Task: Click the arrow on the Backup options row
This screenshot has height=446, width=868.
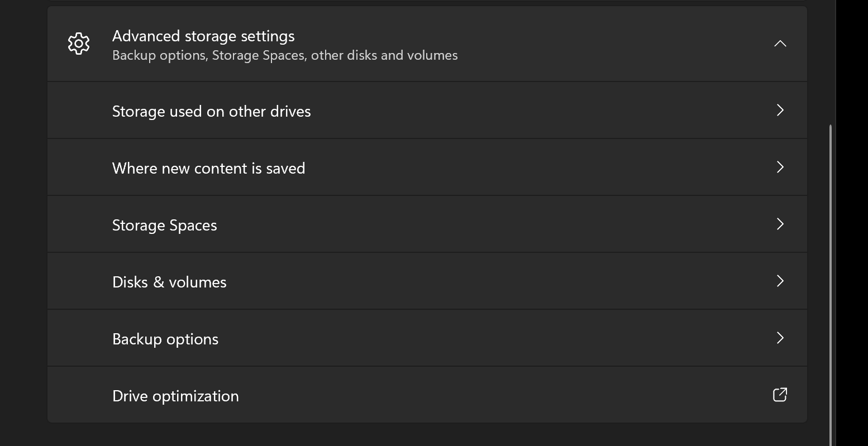Action: [x=780, y=338]
